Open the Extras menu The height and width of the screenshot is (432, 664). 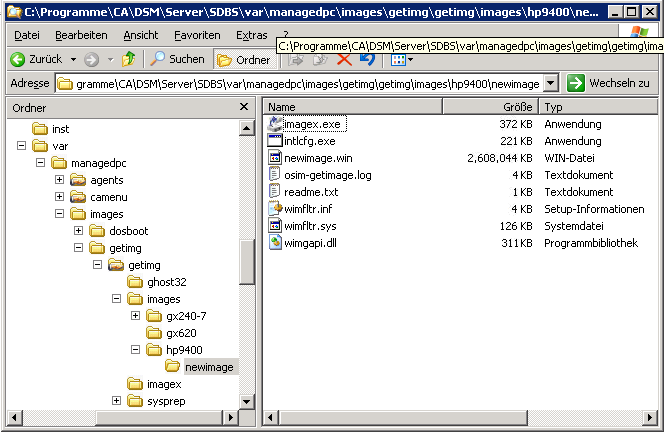(x=252, y=35)
